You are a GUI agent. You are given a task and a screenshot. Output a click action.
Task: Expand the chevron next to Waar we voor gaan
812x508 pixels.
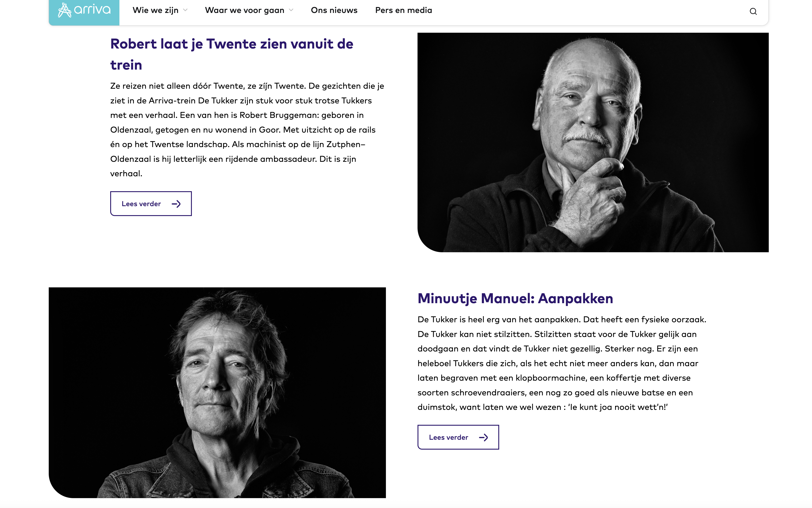[291, 10]
